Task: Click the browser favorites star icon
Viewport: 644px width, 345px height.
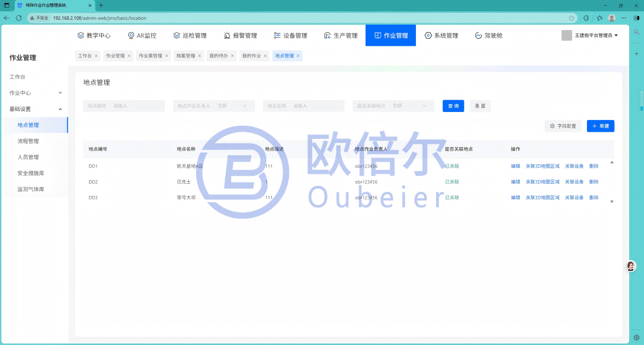Action: pos(572,18)
